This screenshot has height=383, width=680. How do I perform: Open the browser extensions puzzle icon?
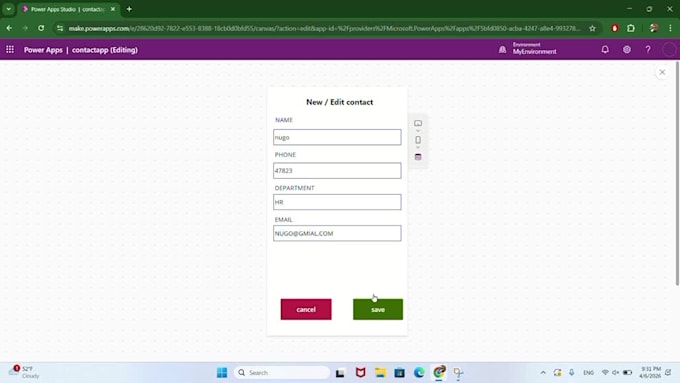click(x=631, y=28)
